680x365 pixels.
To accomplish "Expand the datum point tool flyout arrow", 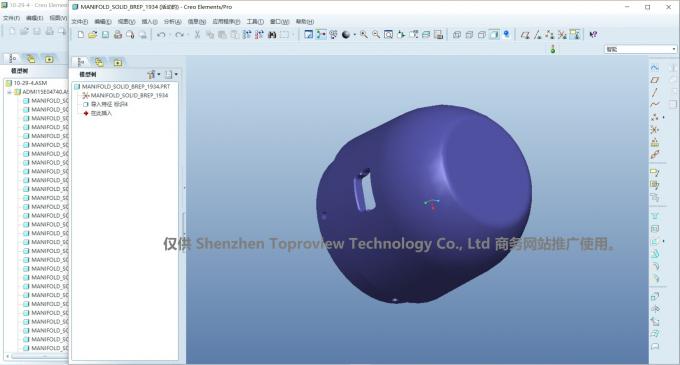I will 664,117.
